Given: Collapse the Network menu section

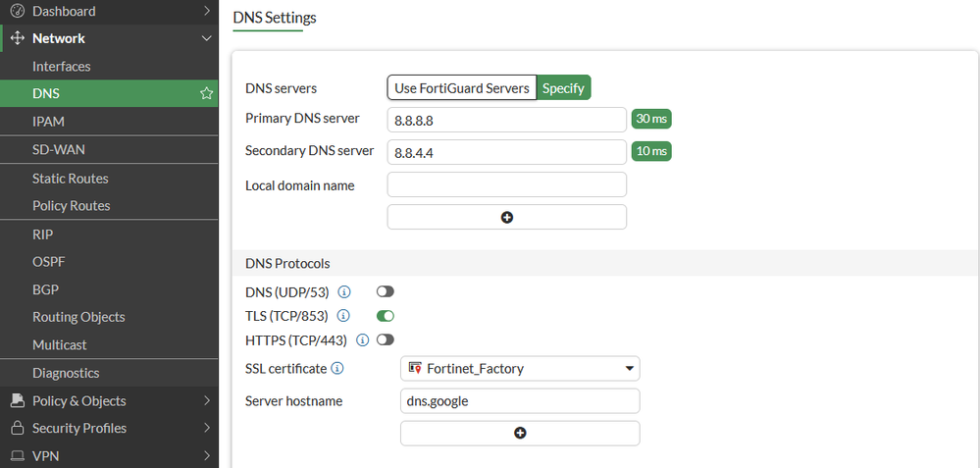Looking at the screenshot, I should pyautogui.click(x=206, y=38).
